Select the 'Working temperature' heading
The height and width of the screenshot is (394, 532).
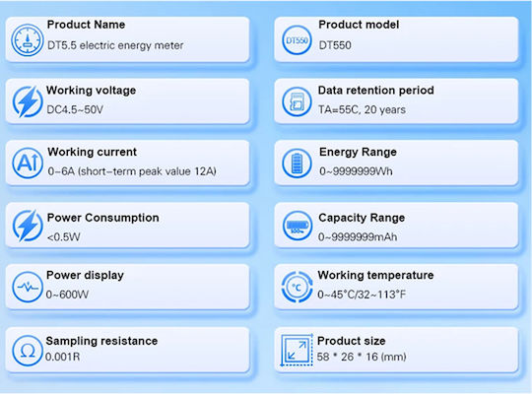tap(375, 275)
